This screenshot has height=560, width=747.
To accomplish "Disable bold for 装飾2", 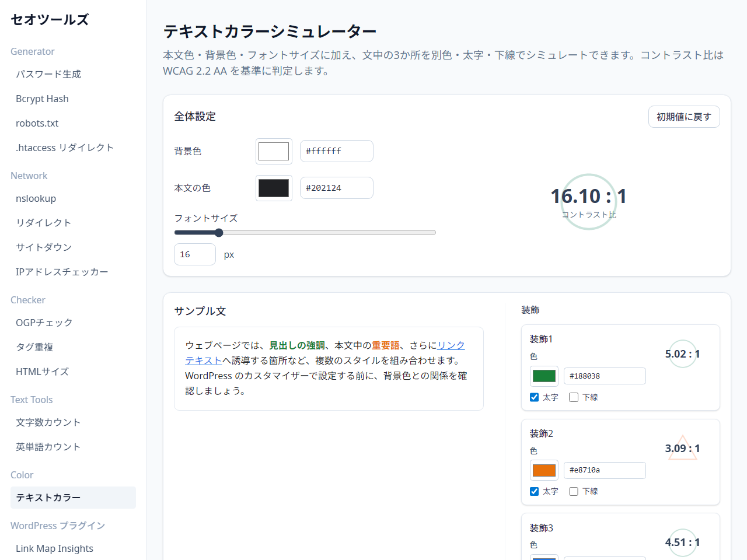I will [x=534, y=491].
